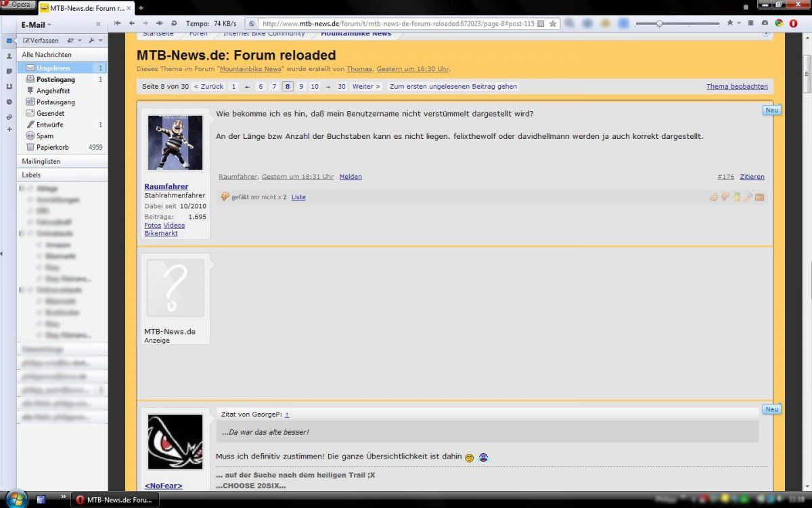Screen dimensions: 812x508
Task: Click the MTB-News.de taskbar button
Action: pyautogui.click(x=114, y=500)
